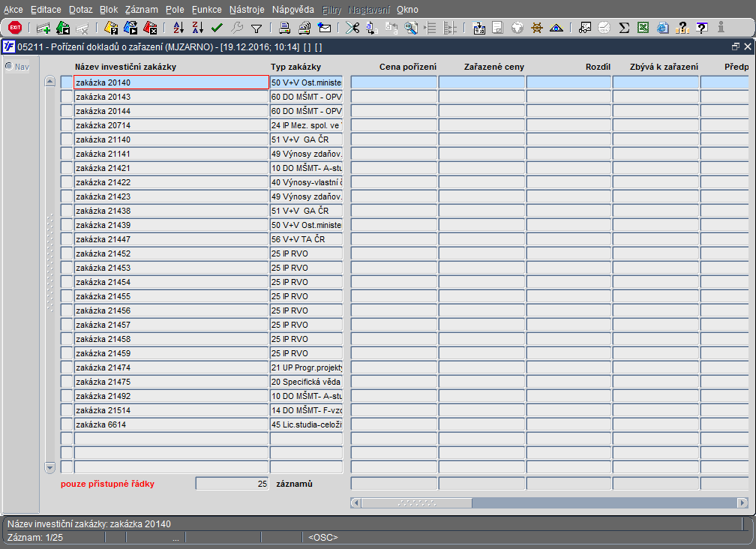The image size is (756, 549).
Task: Click horizontal scrollbar right arrow
Action: pos(742,503)
